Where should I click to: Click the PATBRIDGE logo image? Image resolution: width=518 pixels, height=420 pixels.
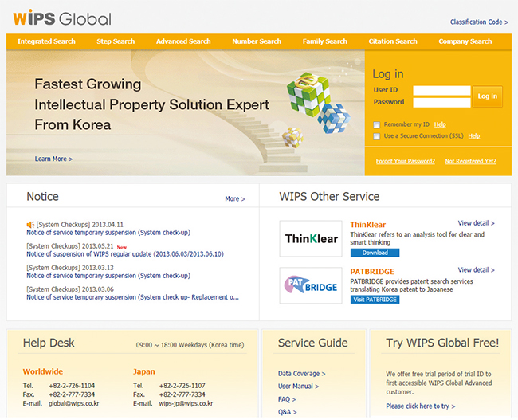(x=312, y=285)
